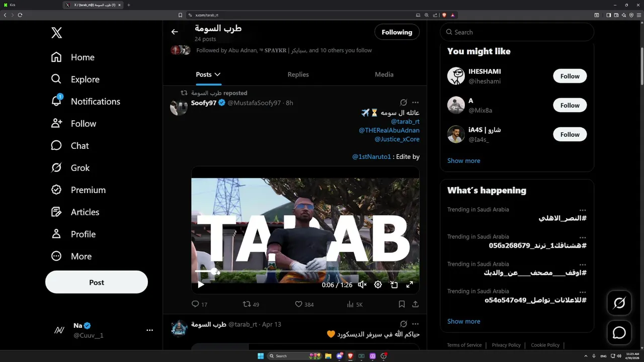Open Chat from the sidebar
Viewport: 644px width, 362px height.
coord(70,146)
